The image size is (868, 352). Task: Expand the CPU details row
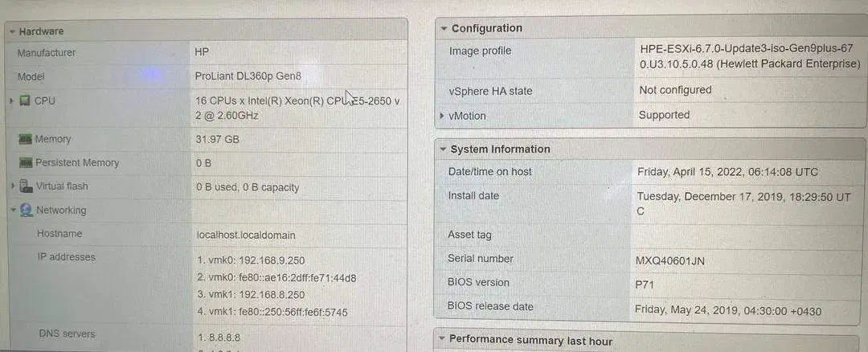11,101
